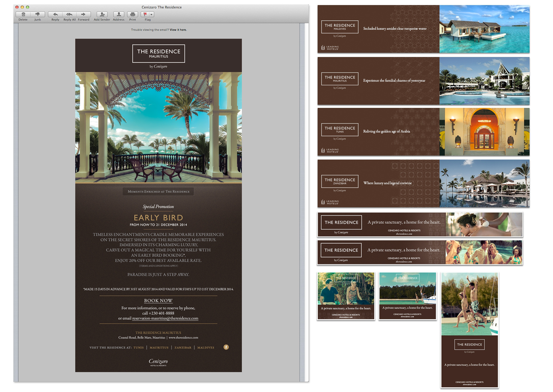553x392 pixels.
Task: Select the slim banner with the spa massage photo
Action: coord(420,224)
